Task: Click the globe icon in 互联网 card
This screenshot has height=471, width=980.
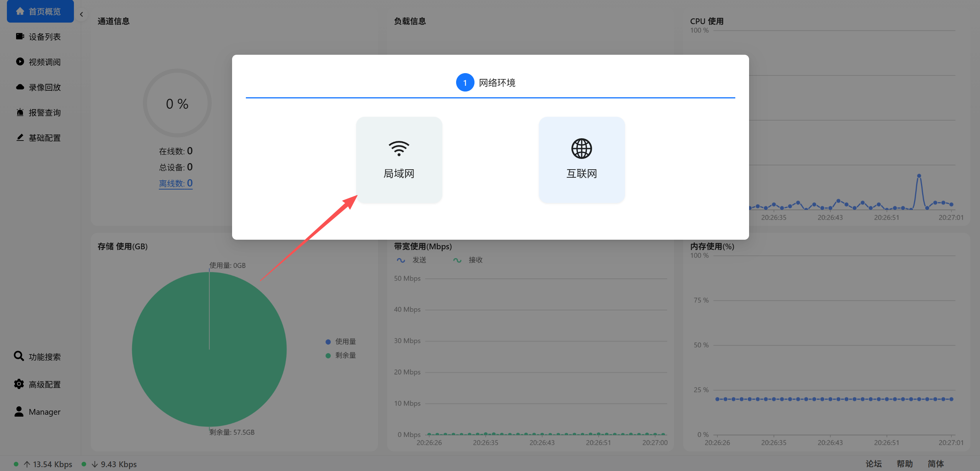Action: [581, 148]
